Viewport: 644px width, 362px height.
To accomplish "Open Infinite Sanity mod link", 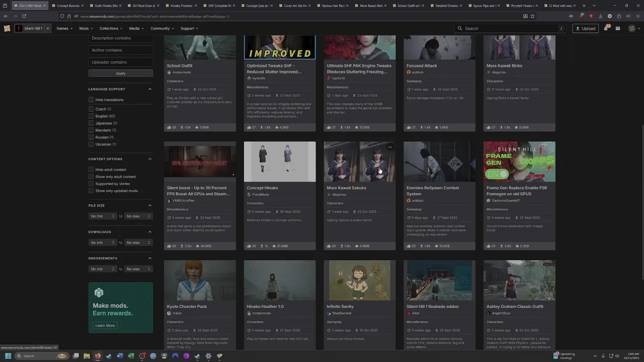I will pyautogui.click(x=340, y=306).
